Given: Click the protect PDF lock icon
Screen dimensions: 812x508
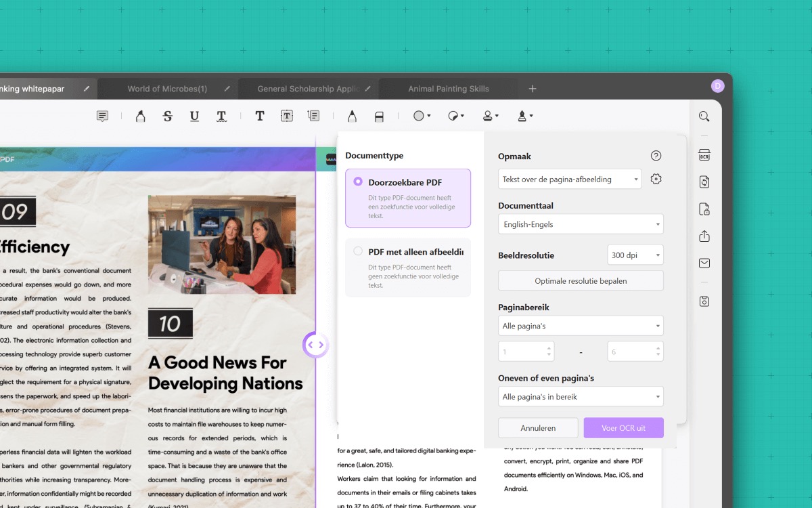Looking at the screenshot, I should coord(704,209).
